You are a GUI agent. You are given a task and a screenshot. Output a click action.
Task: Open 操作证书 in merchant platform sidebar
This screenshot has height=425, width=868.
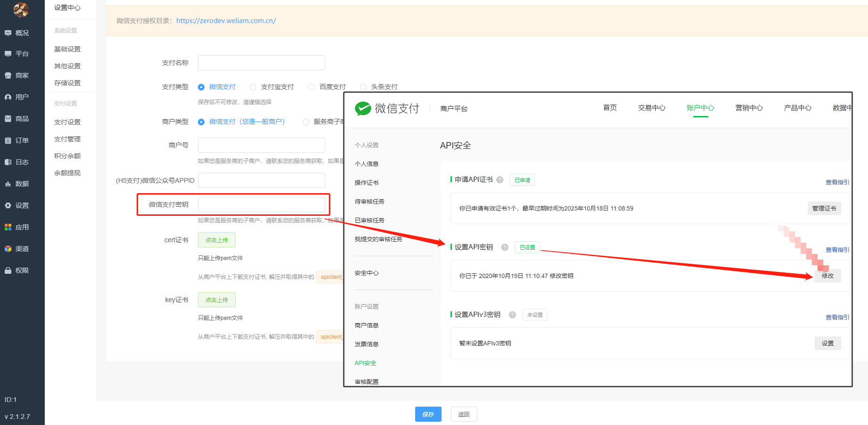[x=367, y=183]
